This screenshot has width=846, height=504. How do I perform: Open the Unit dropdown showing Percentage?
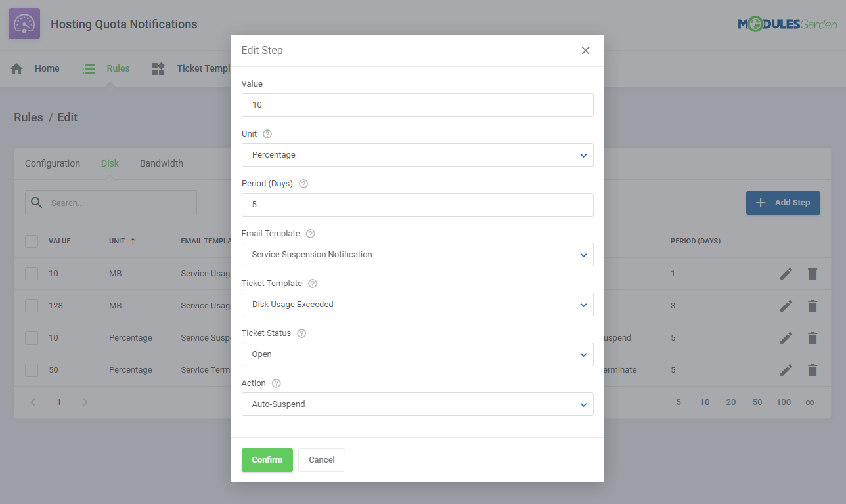[418, 155]
